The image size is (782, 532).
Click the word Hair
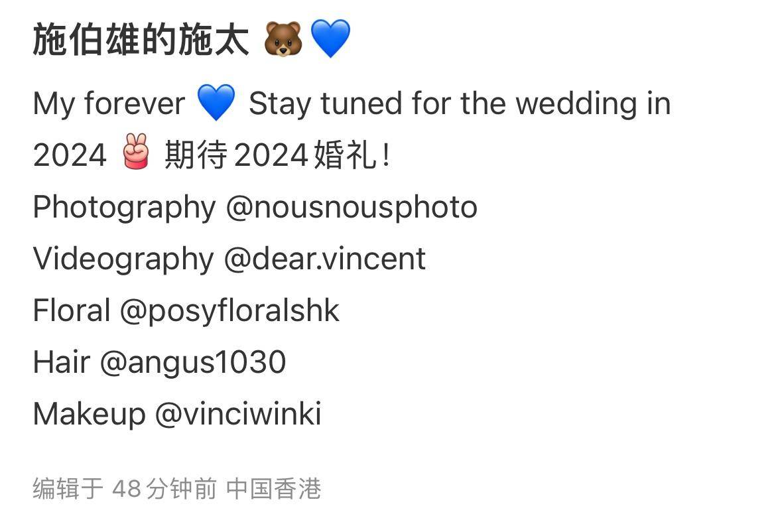[62, 362]
